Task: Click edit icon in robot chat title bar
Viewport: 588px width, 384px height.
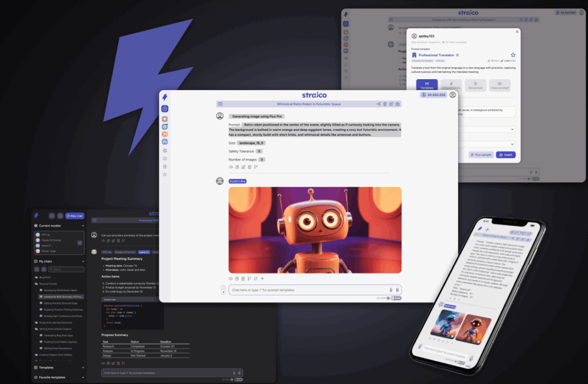Action: [391, 104]
